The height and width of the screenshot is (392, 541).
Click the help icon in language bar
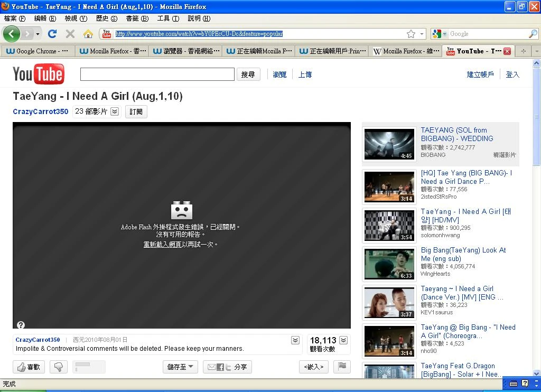coord(525,383)
